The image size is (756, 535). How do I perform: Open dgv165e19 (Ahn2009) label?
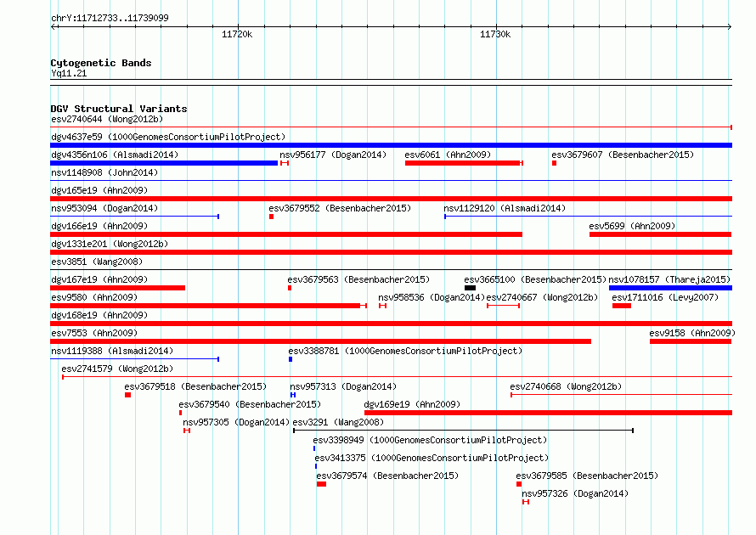(99, 190)
